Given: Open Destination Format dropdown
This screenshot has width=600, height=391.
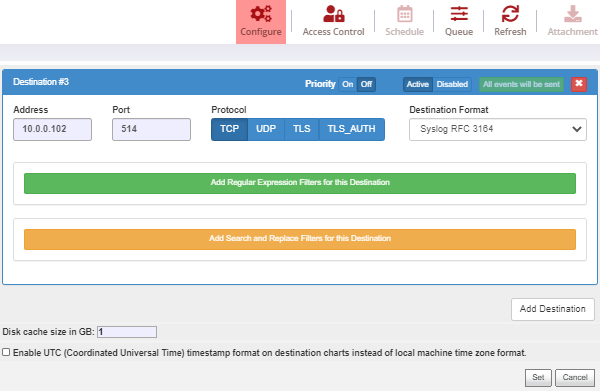Looking at the screenshot, I should [497, 129].
